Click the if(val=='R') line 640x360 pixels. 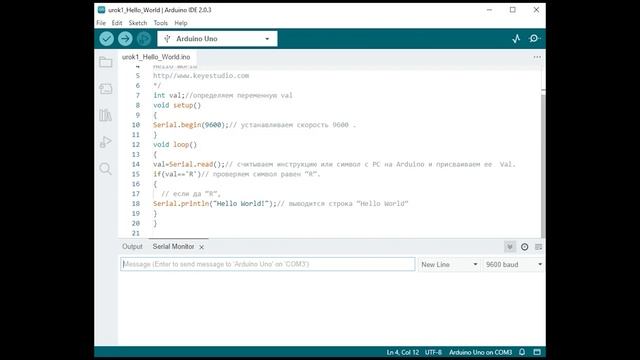pos(237,174)
